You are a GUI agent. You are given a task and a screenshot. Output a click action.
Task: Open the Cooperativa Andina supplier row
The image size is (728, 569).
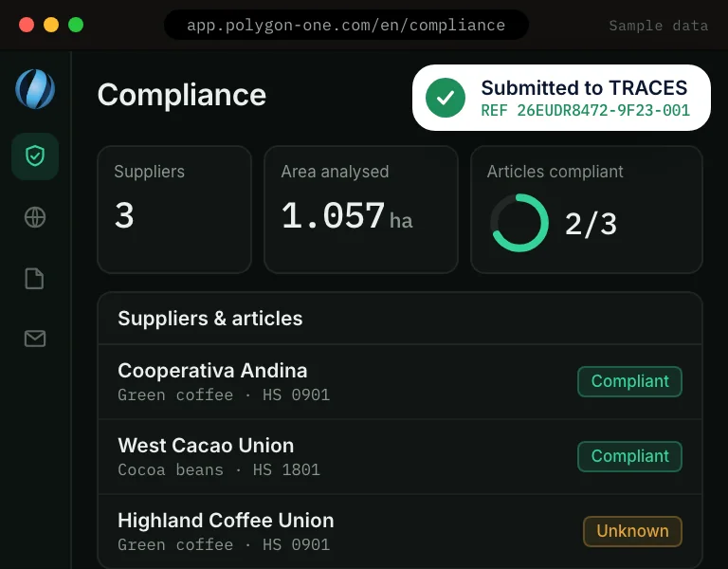pyautogui.click(x=400, y=382)
